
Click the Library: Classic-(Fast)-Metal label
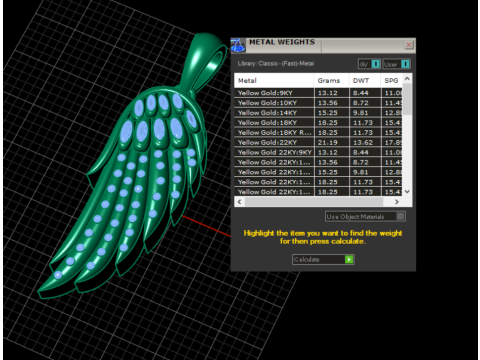point(276,64)
